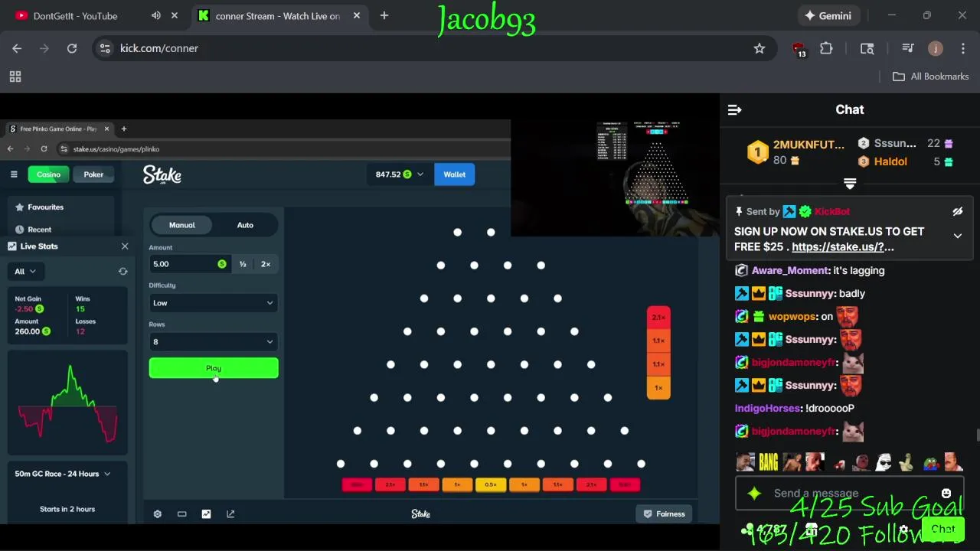
Task: Click the yellow 0.5× multiplier bucket
Action: [x=491, y=484]
